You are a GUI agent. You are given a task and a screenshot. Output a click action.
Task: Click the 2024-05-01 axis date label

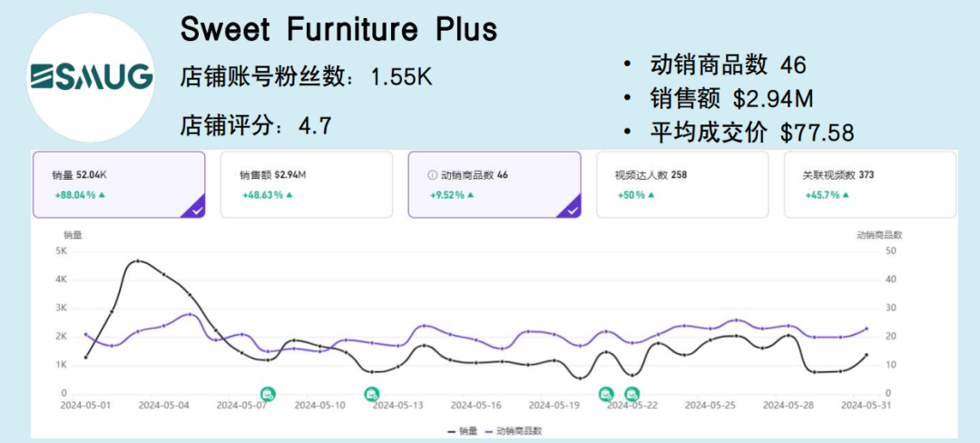coord(85,405)
